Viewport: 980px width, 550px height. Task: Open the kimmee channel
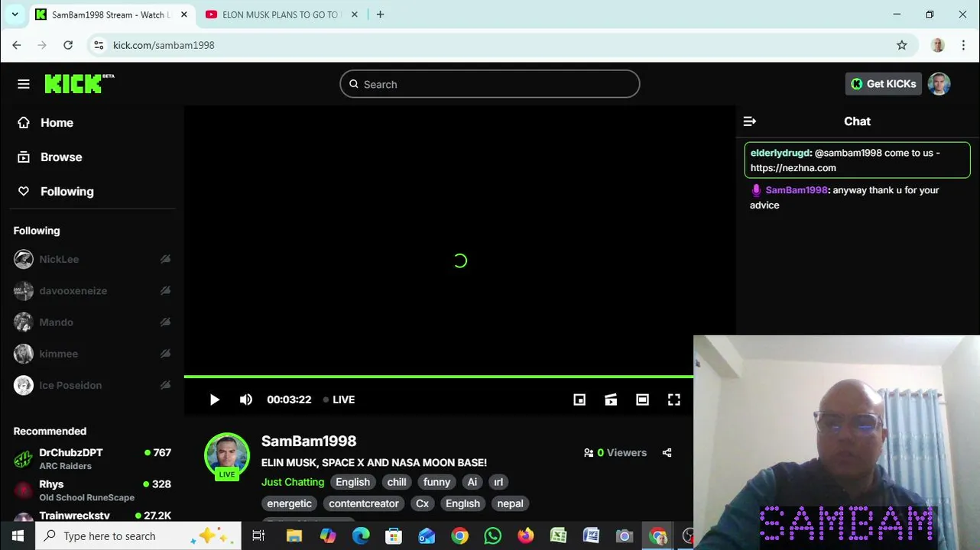tap(58, 354)
